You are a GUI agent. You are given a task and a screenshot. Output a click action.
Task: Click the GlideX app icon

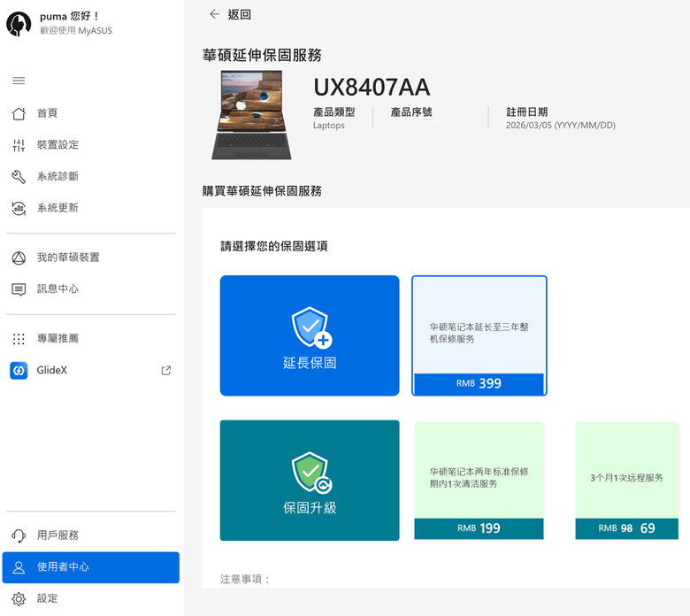click(x=19, y=371)
